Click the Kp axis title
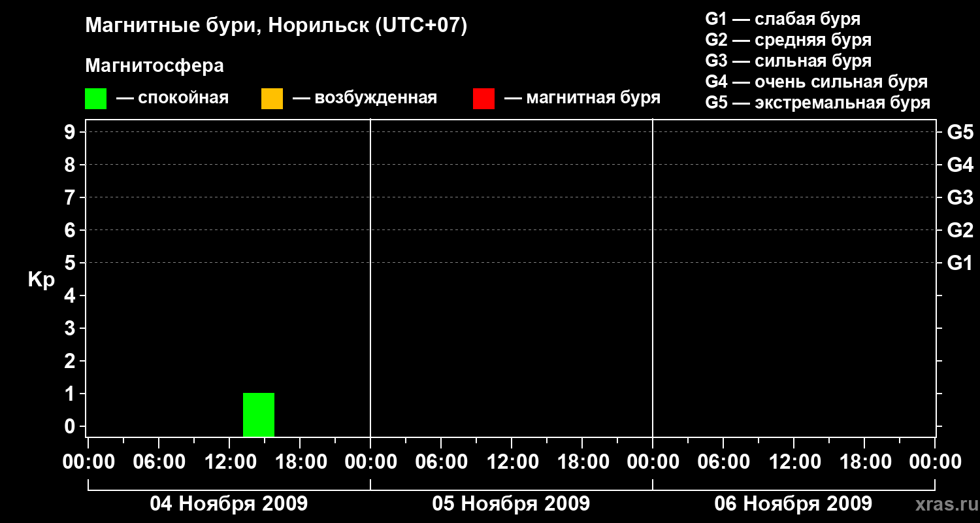Image resolution: width=980 pixels, height=523 pixels. click(41, 280)
